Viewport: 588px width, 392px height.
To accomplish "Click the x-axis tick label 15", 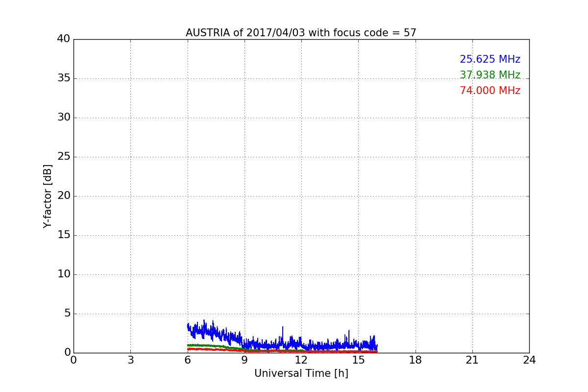I will click(x=358, y=360).
